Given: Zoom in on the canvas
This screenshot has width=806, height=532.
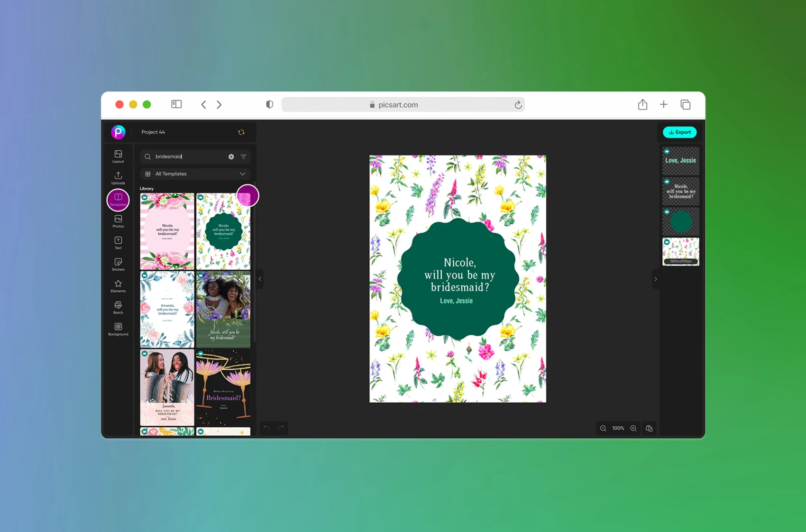Looking at the screenshot, I should [634, 428].
